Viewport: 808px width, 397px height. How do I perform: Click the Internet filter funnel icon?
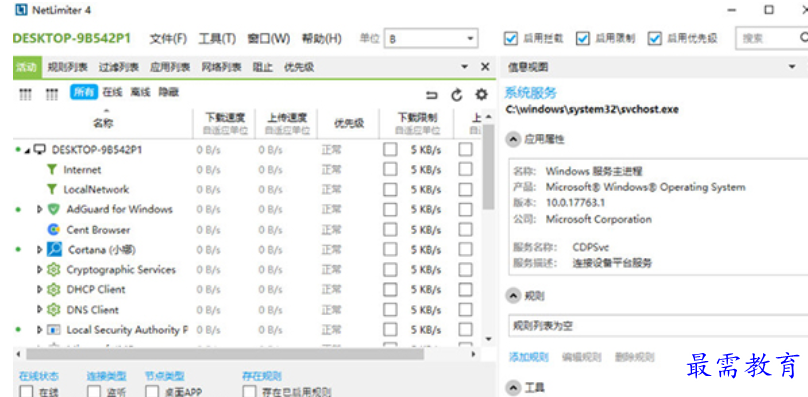52,170
